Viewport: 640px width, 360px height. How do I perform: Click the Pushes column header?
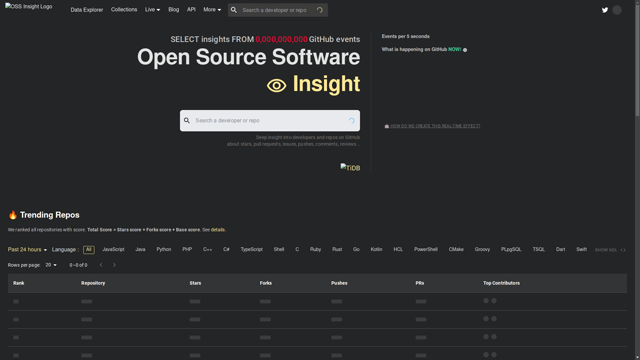click(x=339, y=283)
